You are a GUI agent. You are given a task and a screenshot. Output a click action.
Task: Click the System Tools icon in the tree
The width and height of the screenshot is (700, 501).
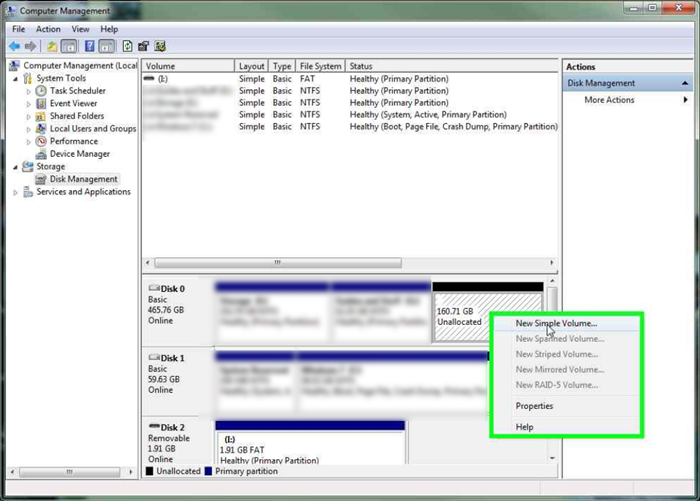click(x=28, y=78)
